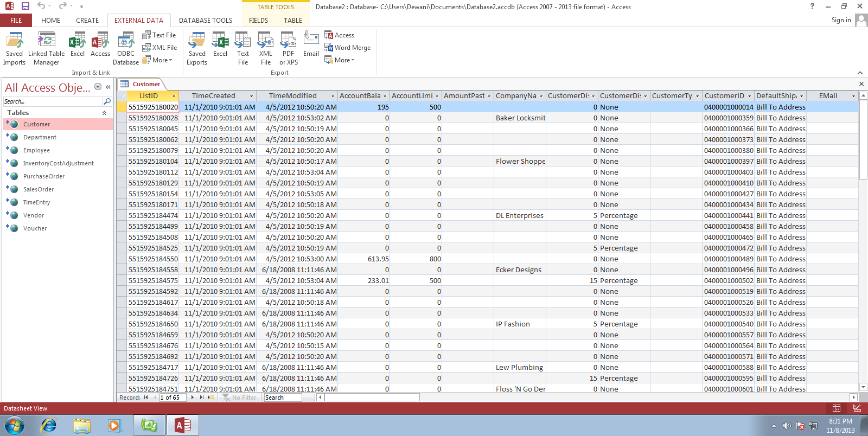Viewport: 868px width, 436px height.
Task: Import from Access database icon
Action: 100,44
